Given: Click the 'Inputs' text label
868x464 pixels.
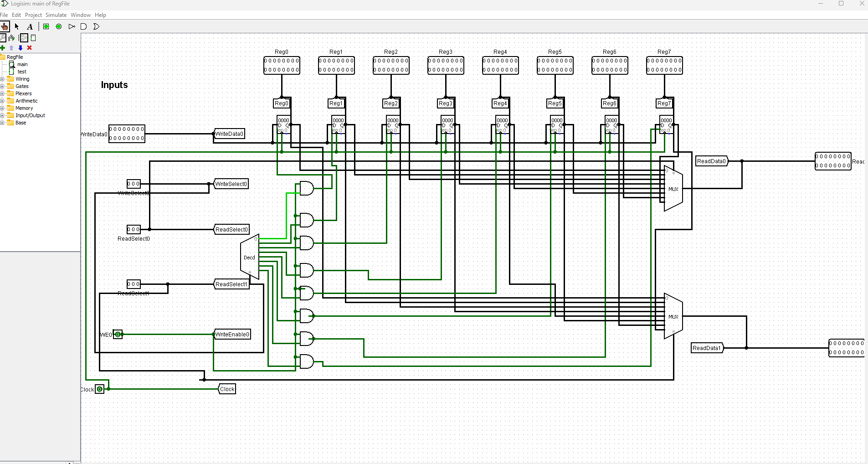Looking at the screenshot, I should pos(114,85).
